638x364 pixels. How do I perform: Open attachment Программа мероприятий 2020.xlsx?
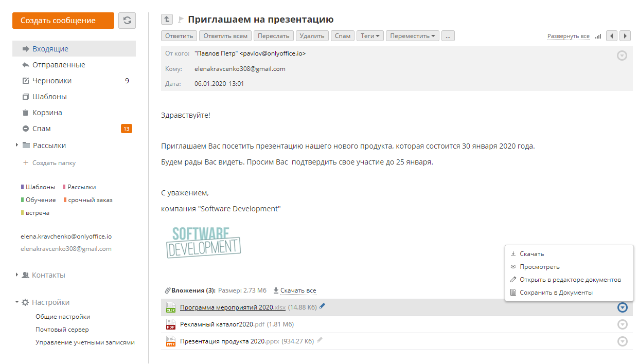click(233, 307)
